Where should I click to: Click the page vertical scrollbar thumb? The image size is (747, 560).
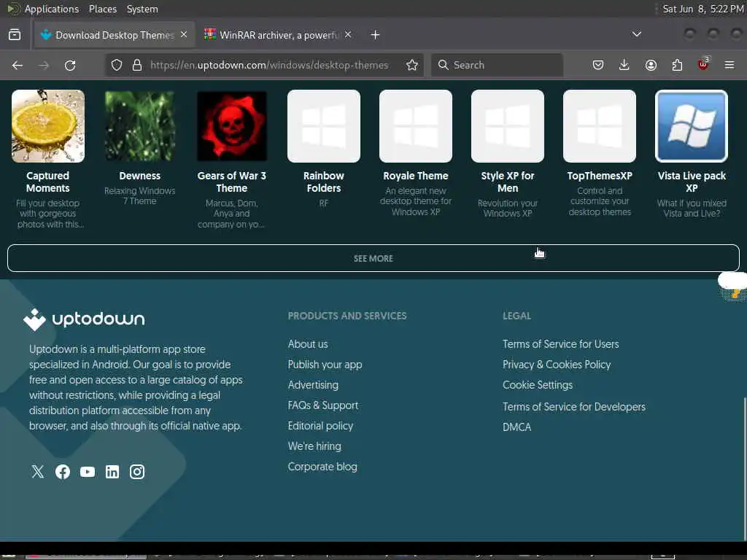[744, 468]
